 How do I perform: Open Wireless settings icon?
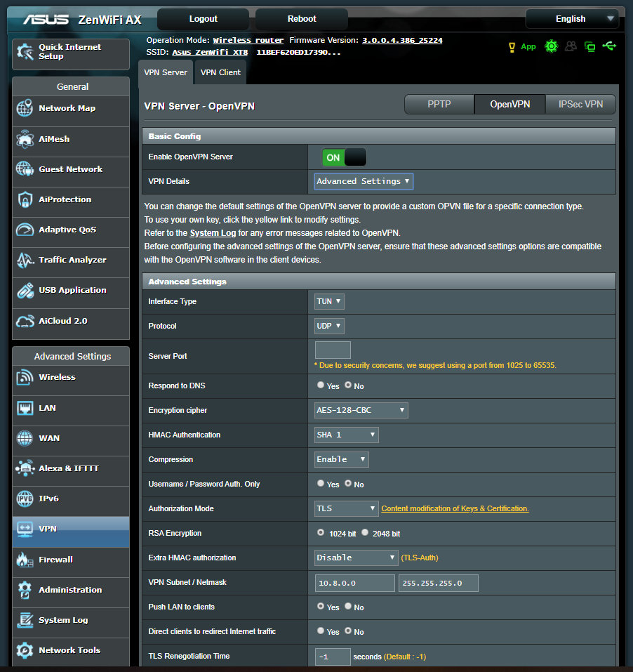25,377
